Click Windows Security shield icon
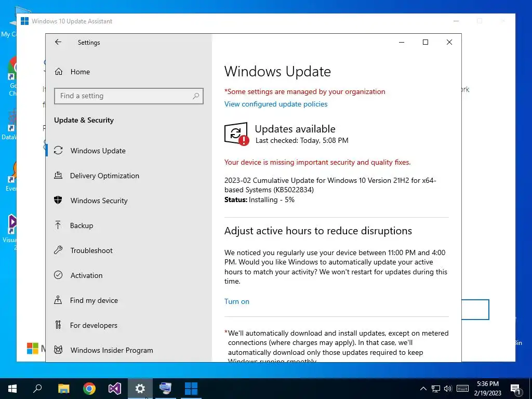532x399 pixels. click(x=58, y=200)
